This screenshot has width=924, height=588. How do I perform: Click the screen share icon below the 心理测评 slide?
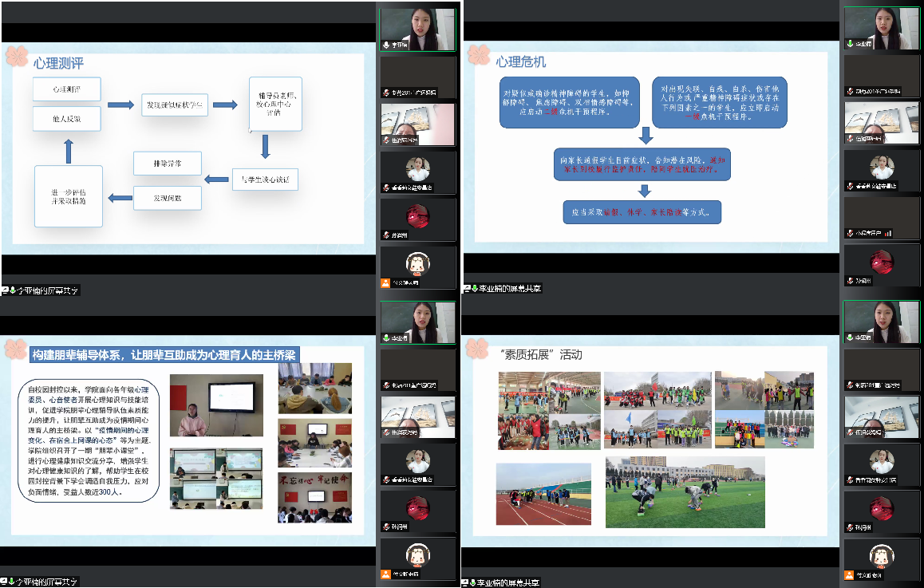coord(6,290)
